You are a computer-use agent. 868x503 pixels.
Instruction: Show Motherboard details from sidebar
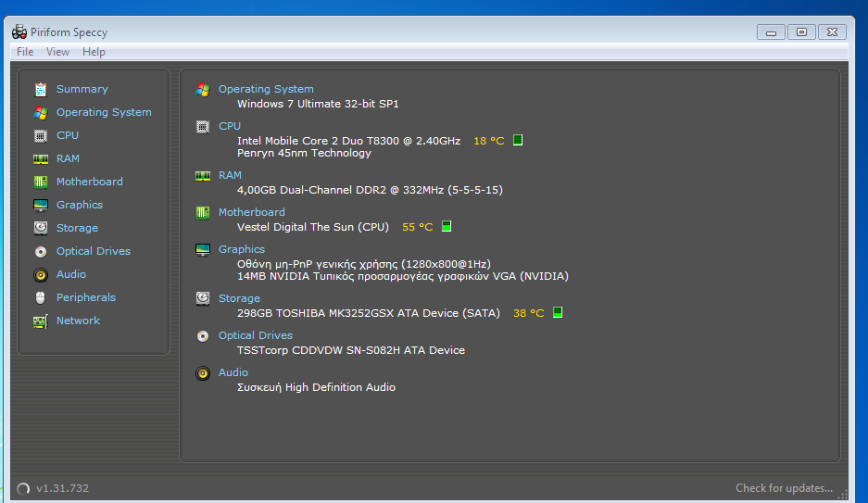89,182
